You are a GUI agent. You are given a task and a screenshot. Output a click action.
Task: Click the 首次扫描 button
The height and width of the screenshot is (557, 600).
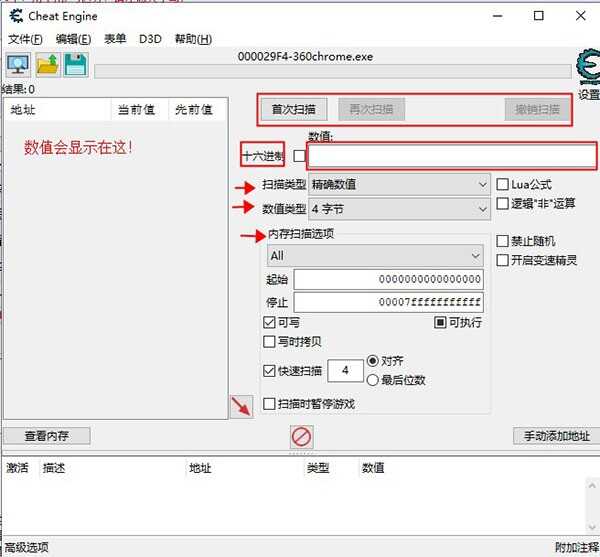pyautogui.click(x=293, y=109)
